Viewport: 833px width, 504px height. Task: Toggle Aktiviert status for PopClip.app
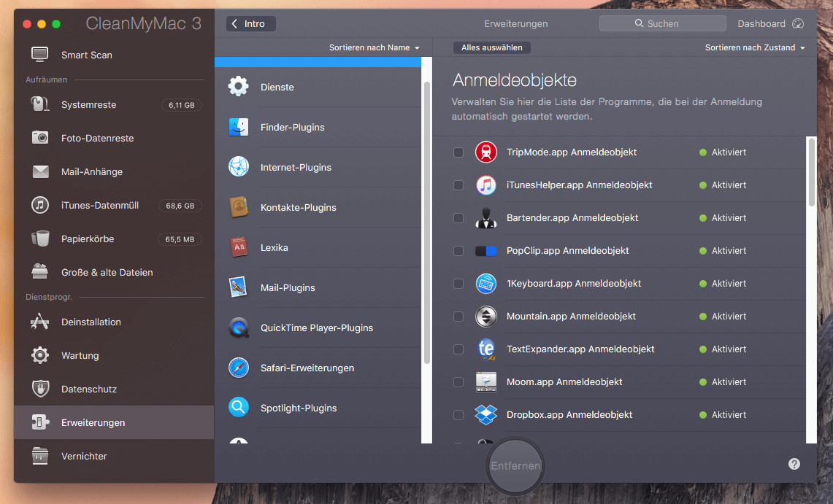point(723,251)
